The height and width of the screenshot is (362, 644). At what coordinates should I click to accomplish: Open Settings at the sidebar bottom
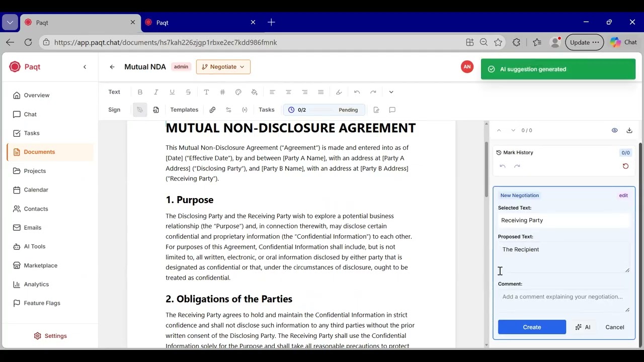tap(50, 336)
